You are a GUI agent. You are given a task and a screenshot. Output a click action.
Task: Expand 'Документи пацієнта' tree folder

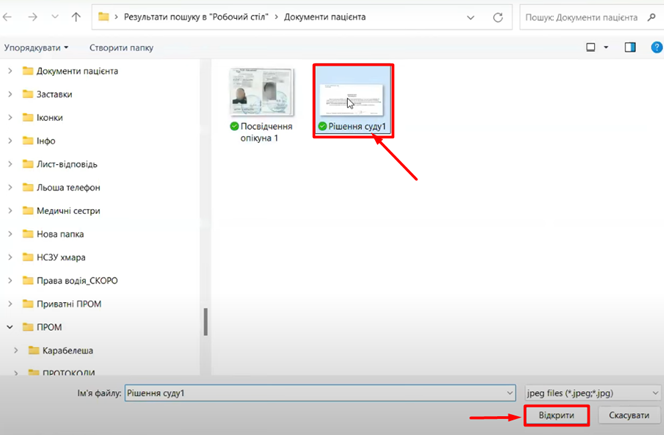click(10, 71)
